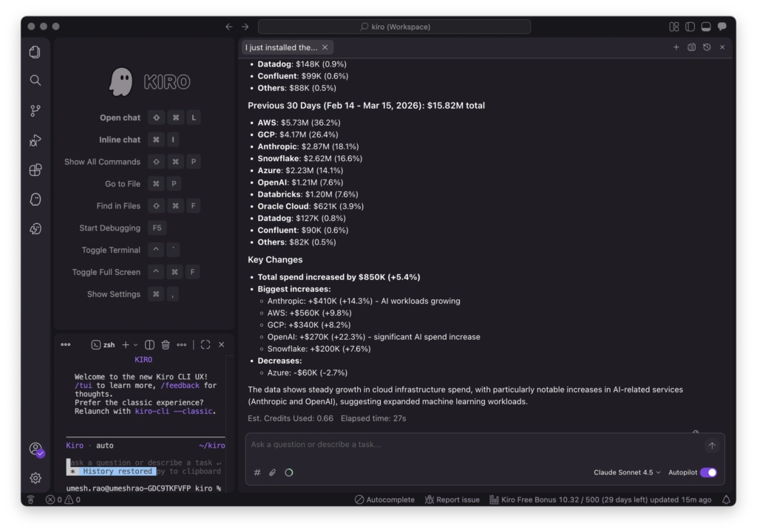Open the Claude Sonnet 4.5 model dropdown
Image resolution: width=757 pixels, height=532 pixels.
624,471
